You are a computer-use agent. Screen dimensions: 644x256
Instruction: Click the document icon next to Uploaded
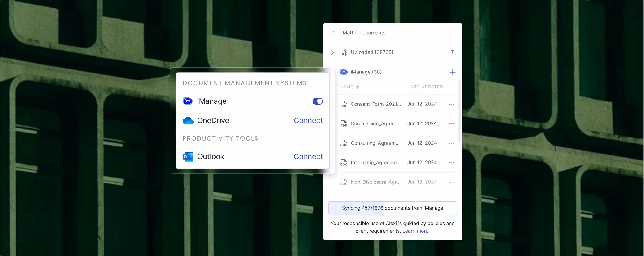tap(344, 52)
